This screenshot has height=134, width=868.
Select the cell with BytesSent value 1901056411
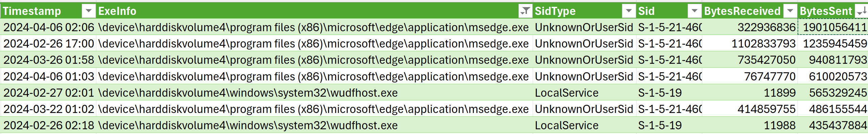pyautogui.click(x=833, y=27)
